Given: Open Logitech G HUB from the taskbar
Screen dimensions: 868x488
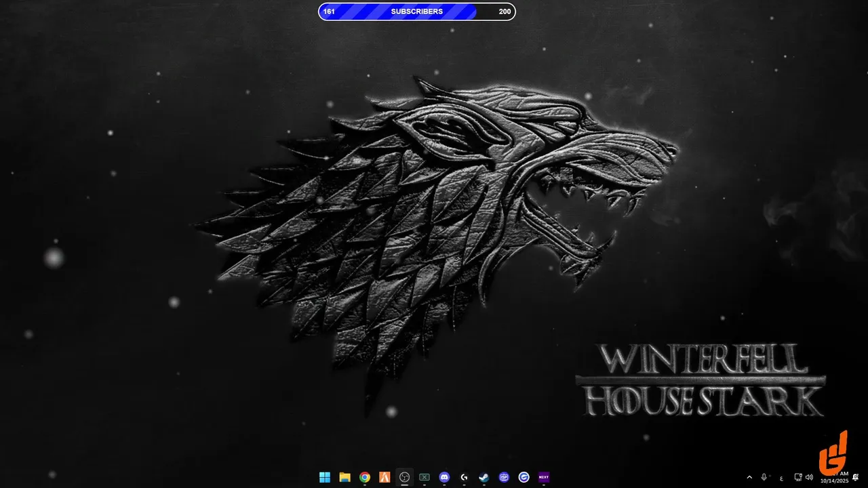Looking at the screenshot, I should click(x=464, y=477).
